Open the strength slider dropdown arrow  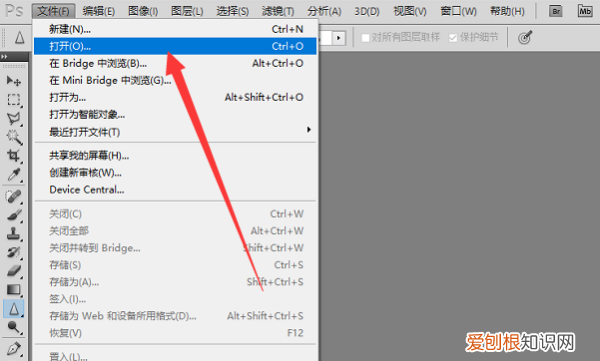click(x=339, y=38)
